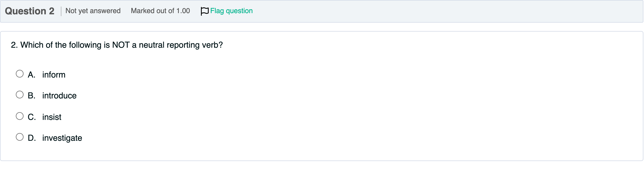
Task: Click the 'B.' option letter
Action: pos(31,96)
